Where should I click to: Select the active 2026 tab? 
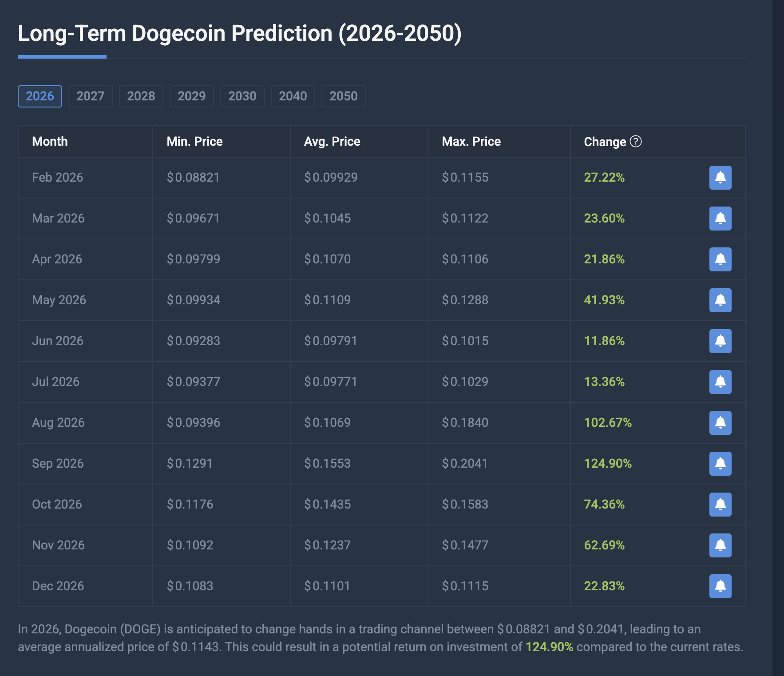point(40,96)
